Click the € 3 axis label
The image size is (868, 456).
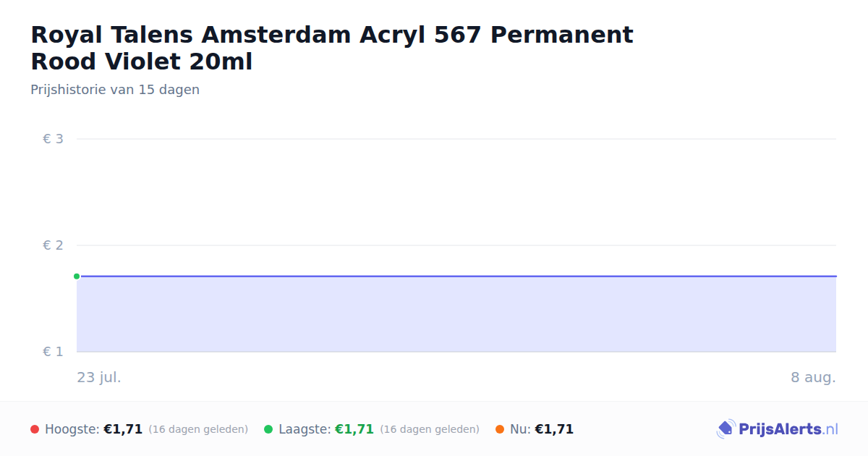click(53, 139)
